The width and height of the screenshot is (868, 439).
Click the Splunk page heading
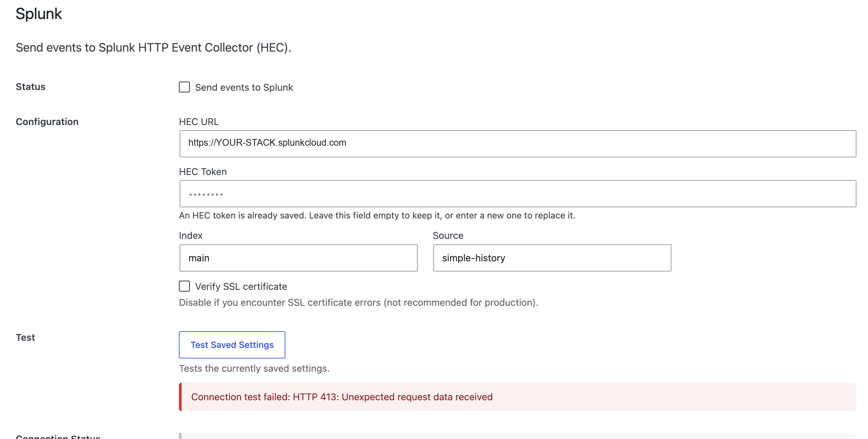(x=39, y=14)
